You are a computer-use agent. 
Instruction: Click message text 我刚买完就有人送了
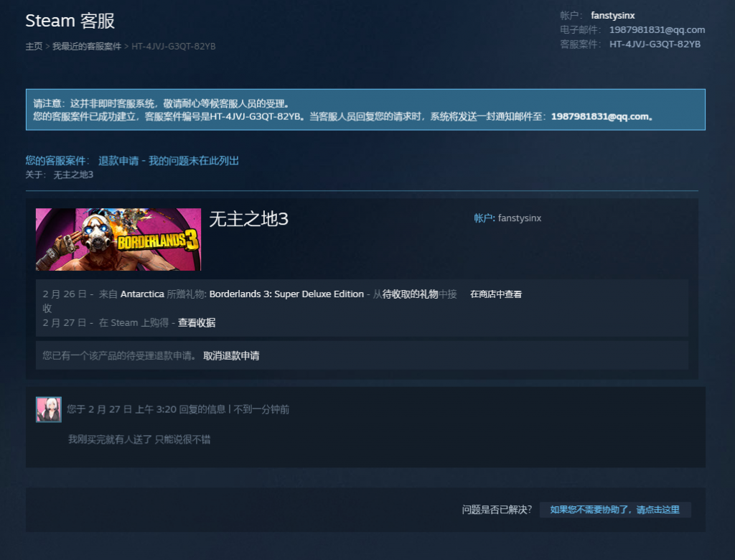pos(110,439)
